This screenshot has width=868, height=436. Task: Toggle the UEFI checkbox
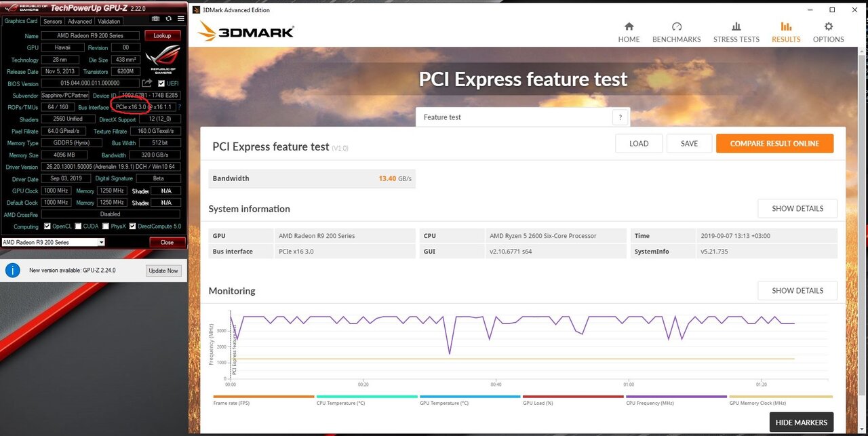click(161, 83)
